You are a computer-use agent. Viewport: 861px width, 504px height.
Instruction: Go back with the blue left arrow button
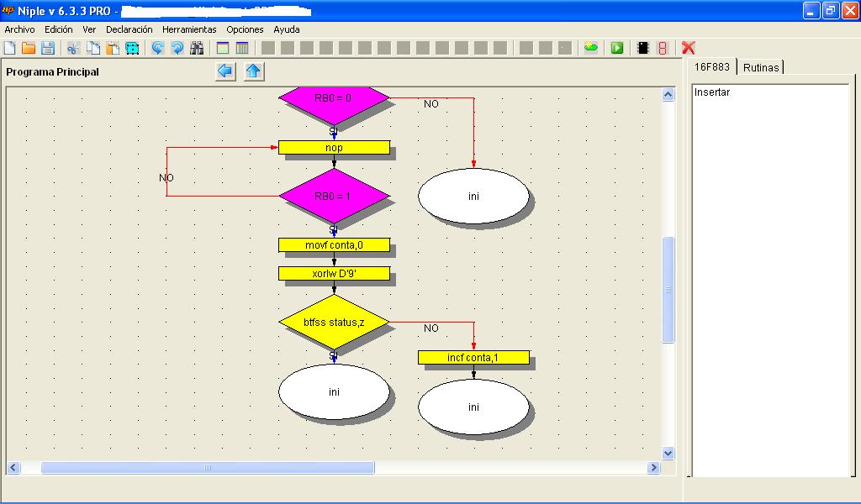click(225, 71)
